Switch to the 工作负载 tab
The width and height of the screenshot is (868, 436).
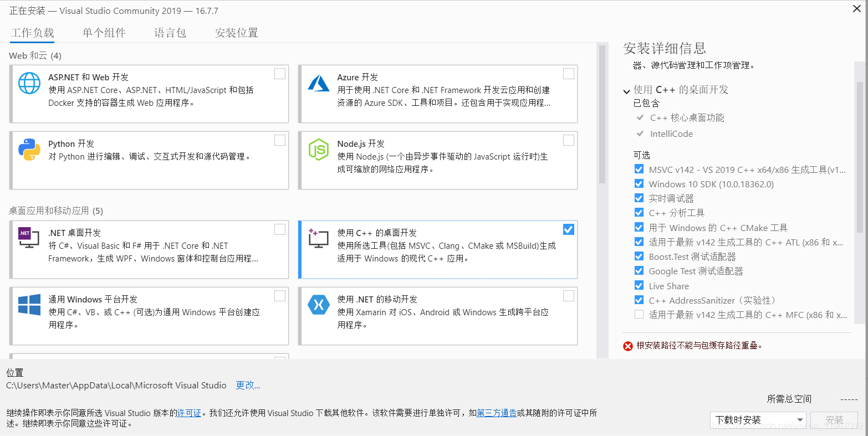click(33, 33)
